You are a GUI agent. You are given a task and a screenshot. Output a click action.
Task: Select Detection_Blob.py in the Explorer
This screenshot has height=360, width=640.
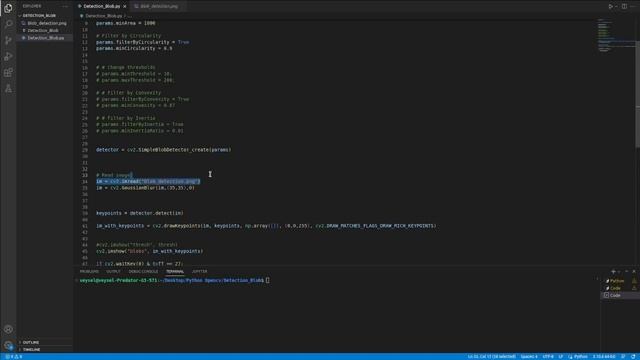click(x=45, y=38)
